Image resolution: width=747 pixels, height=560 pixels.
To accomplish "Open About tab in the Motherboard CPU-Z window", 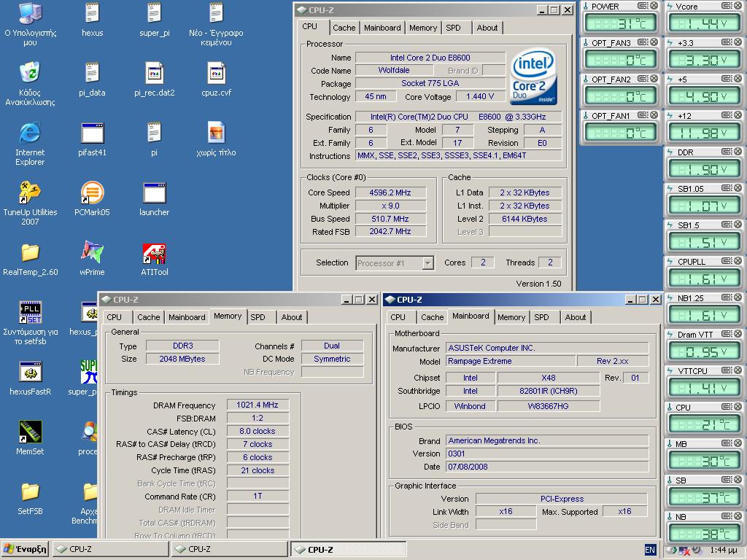I will pos(576,317).
